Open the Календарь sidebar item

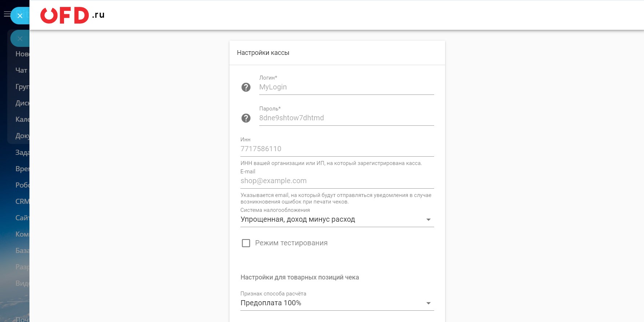click(x=22, y=120)
